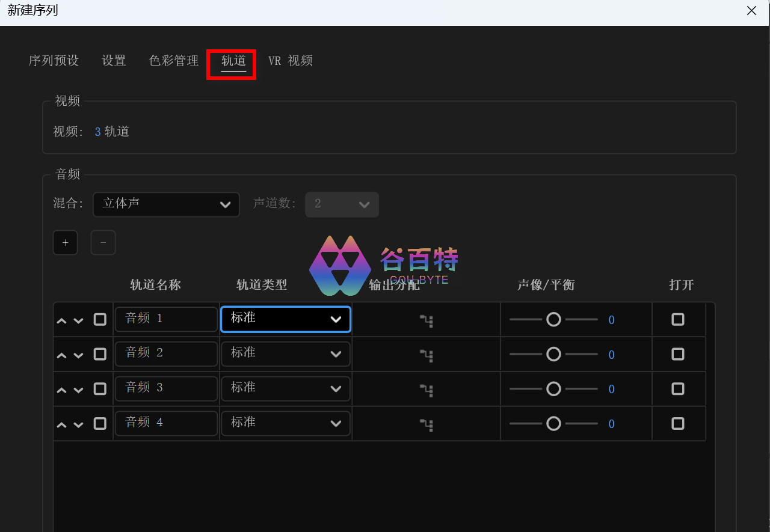Enable the 打开 checkbox for 音频 2

(678, 354)
